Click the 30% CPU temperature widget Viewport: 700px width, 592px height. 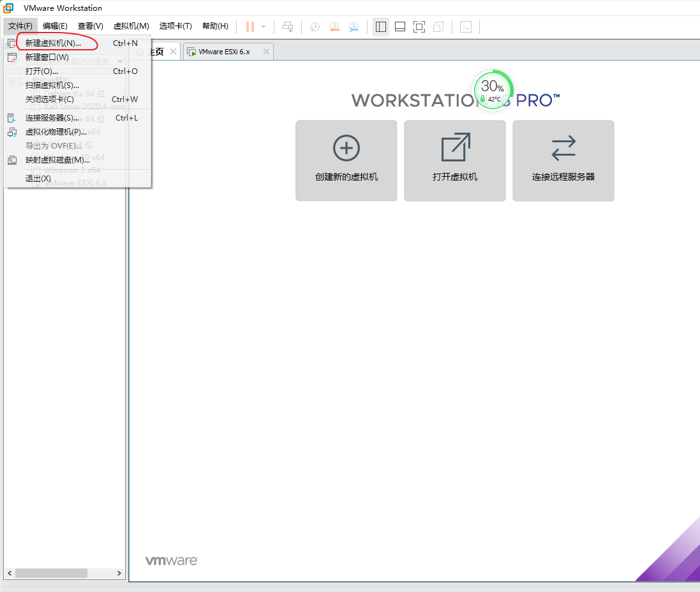click(493, 90)
